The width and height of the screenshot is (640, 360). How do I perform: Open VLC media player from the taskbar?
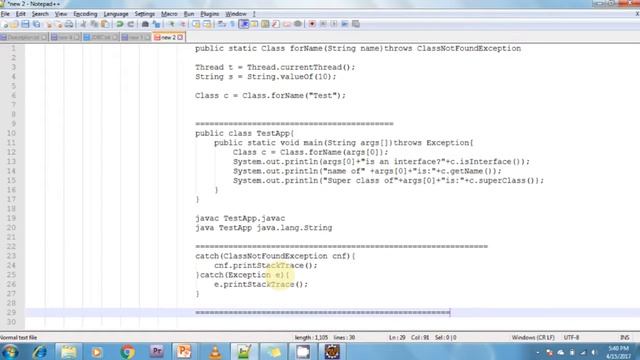[x=215, y=351]
